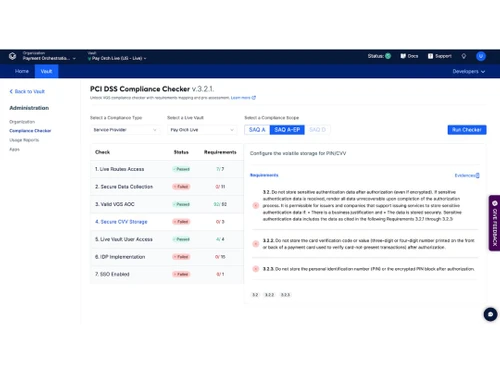Select the Valid VGS AOC check row

click(167, 204)
